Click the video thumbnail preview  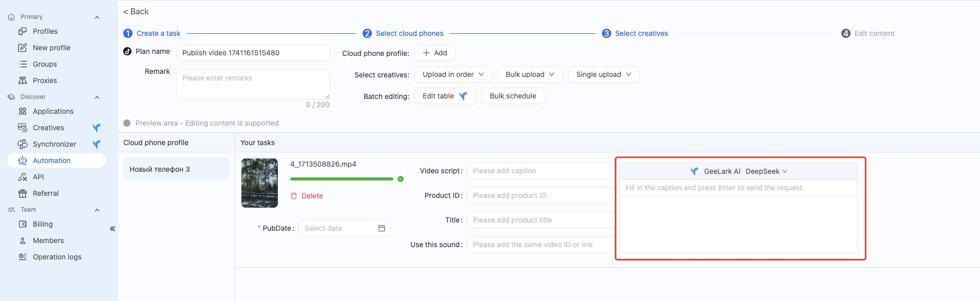pos(260,183)
